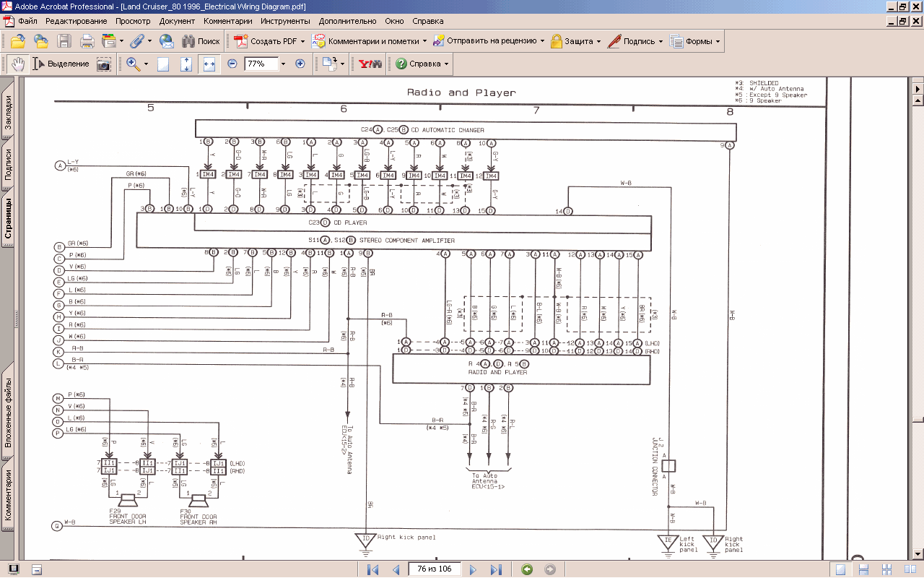Open the Вложенные файлы side tab

click(x=8, y=412)
